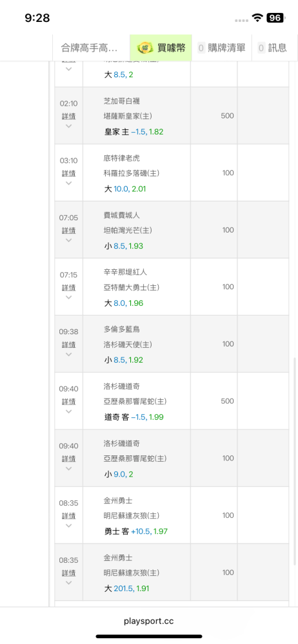Click the page scrollbar thumb at right
Viewport: 298px width, 644px height.
295,461
